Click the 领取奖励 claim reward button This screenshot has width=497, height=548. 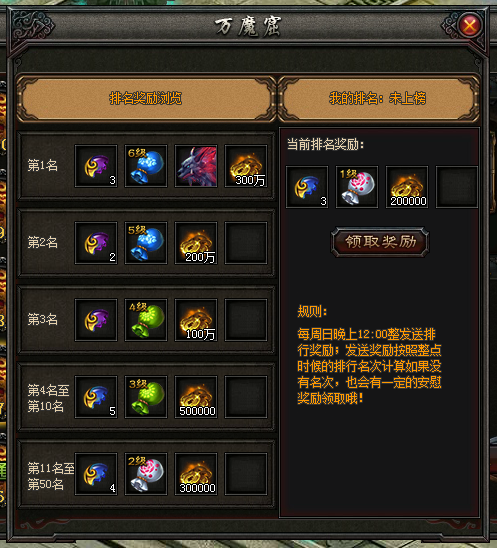tap(380, 242)
